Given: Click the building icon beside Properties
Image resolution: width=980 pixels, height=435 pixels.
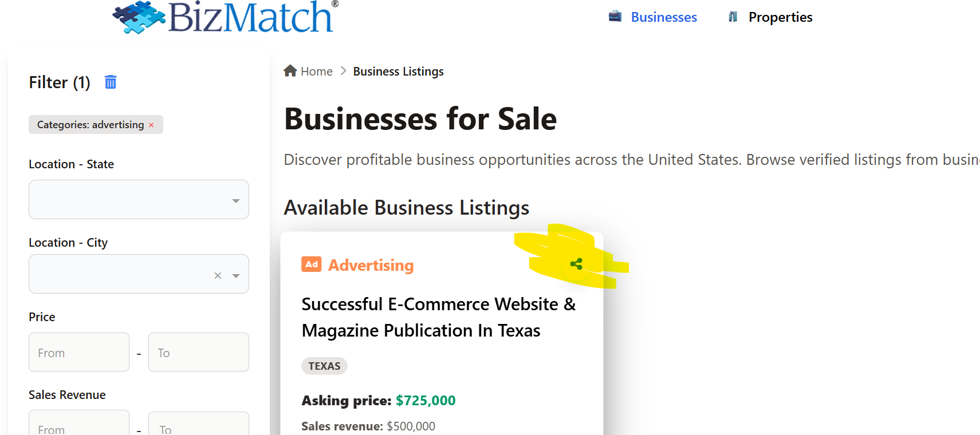Looking at the screenshot, I should point(733,17).
